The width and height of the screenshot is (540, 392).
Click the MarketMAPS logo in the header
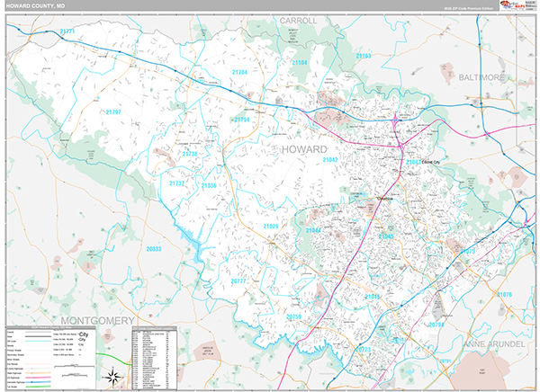tap(515, 6)
